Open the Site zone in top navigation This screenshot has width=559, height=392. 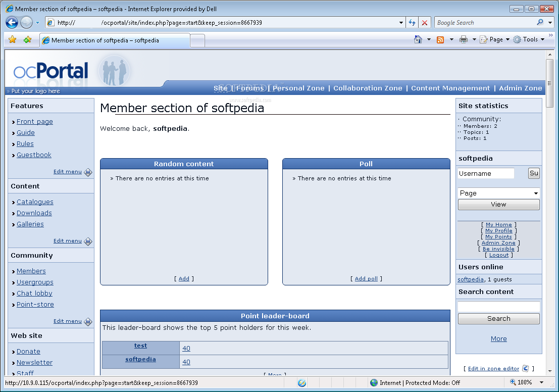(x=220, y=88)
